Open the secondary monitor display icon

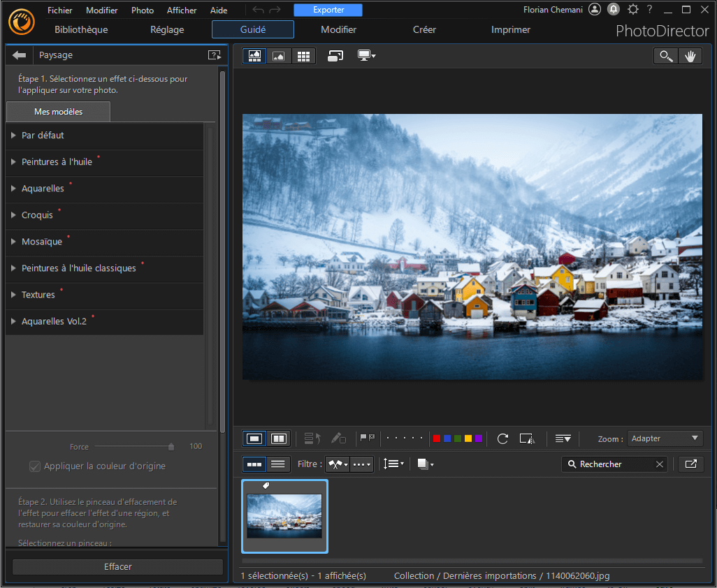tap(365, 56)
